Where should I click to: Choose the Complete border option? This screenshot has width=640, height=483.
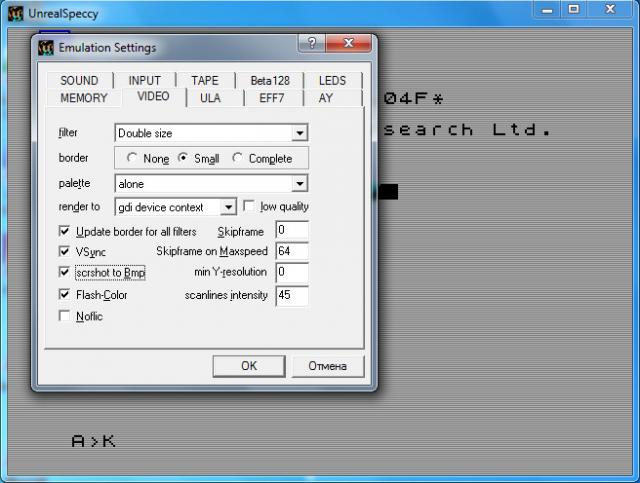coord(237,158)
